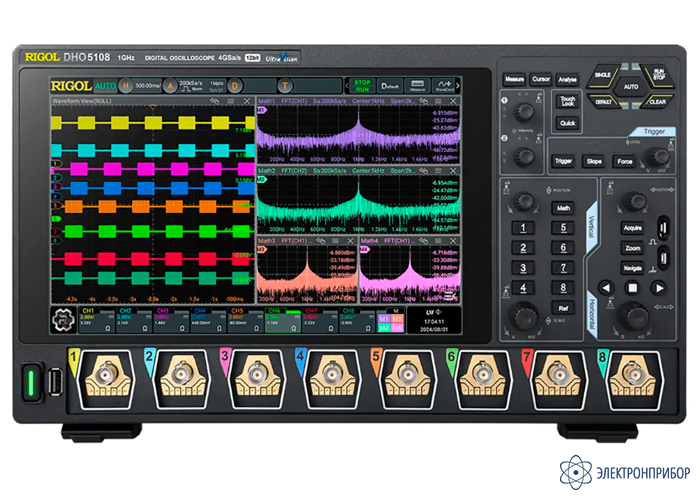Tap touch-gesture icon in Math1 header

click(x=424, y=101)
